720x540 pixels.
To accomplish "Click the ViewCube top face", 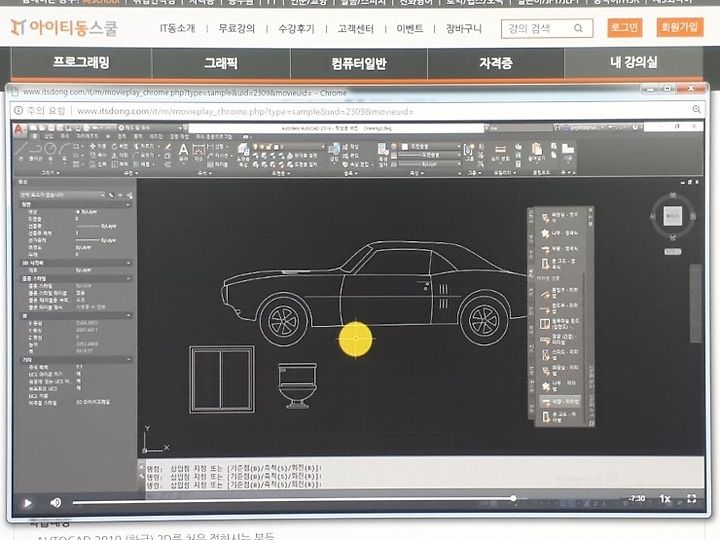I will 672,216.
